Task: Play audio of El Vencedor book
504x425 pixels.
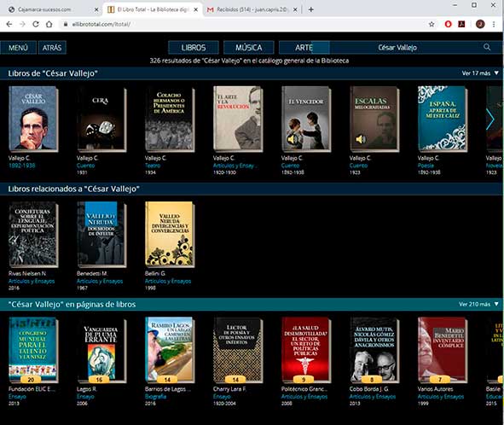Action: pyautogui.click(x=292, y=140)
